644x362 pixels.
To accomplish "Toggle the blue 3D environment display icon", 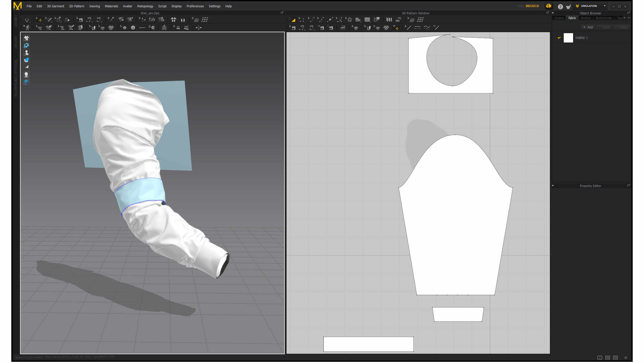I will (x=26, y=45).
